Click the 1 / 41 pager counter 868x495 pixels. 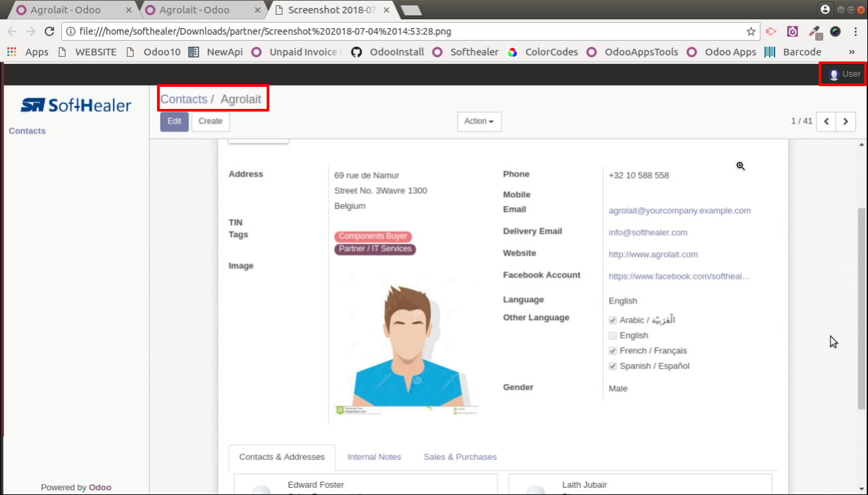tap(802, 121)
